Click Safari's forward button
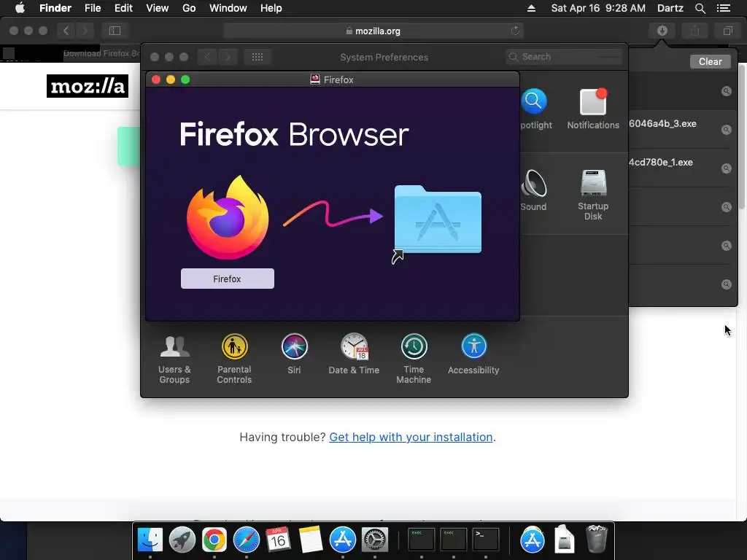747x560 pixels. [85, 31]
